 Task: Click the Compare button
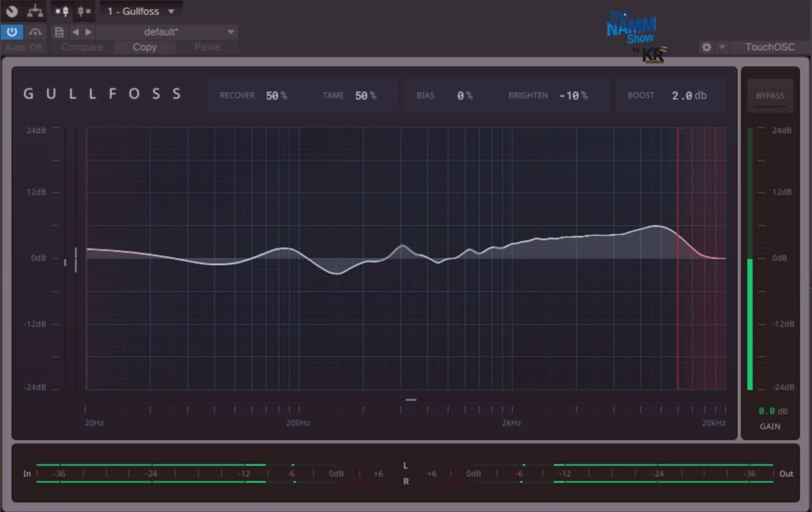pyautogui.click(x=82, y=47)
